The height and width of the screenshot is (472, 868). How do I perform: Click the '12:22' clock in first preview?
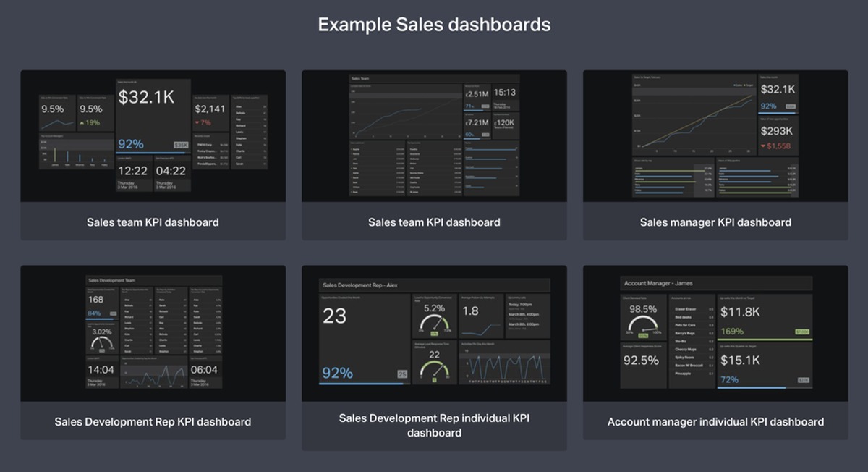(x=133, y=171)
